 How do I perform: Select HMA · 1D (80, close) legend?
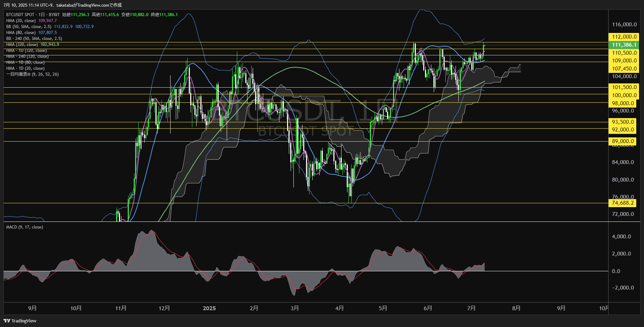[25, 62]
